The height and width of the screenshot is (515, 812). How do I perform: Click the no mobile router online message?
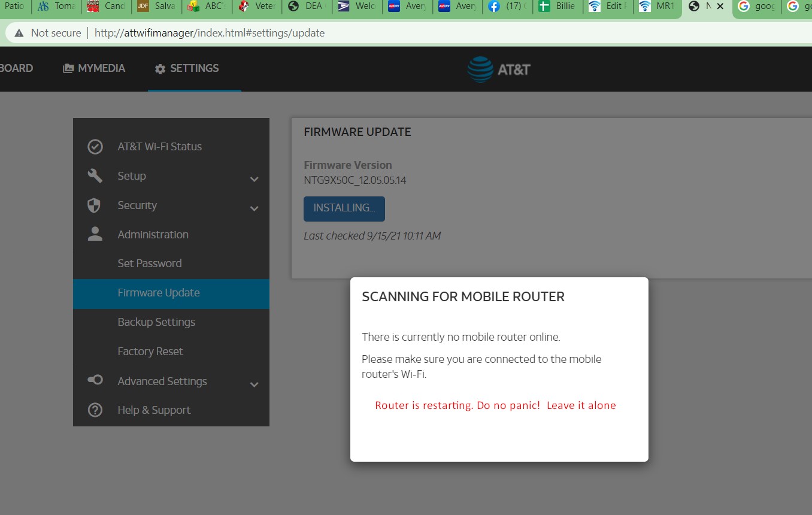[461, 337]
